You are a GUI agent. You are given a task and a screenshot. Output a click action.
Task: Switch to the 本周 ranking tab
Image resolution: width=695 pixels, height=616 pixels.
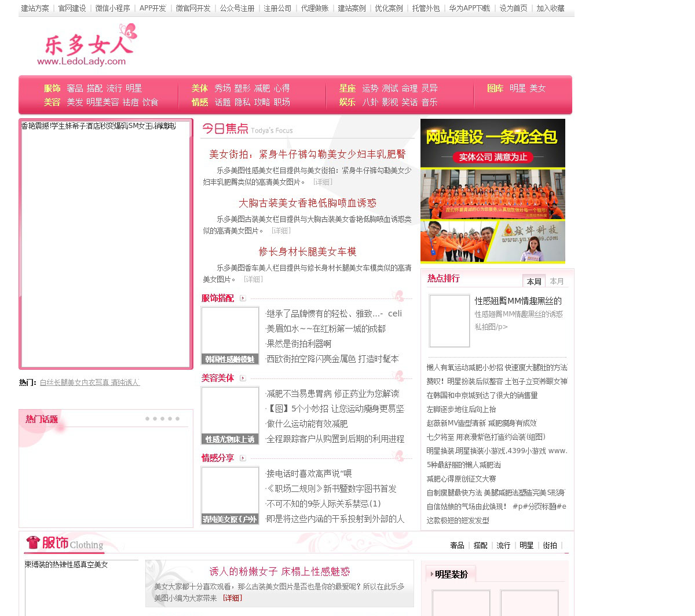pos(534,281)
